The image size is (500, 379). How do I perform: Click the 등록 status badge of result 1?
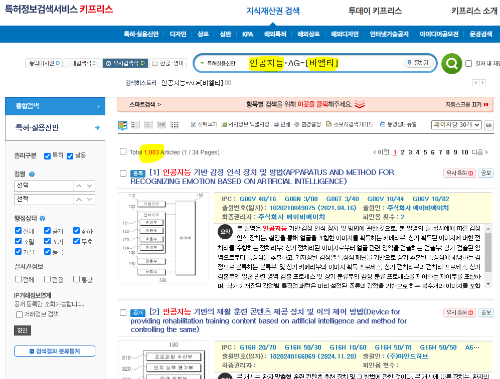click(x=138, y=173)
